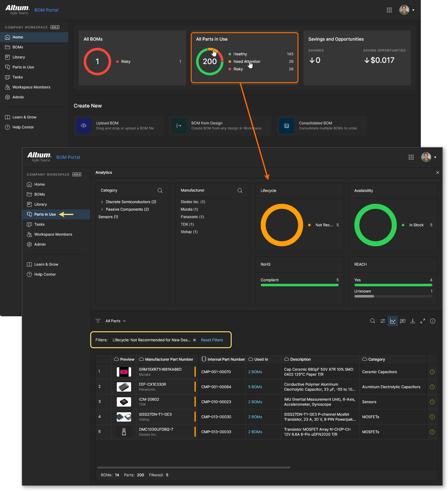Filter by manufacturer Panasonic (1)

pos(192,217)
